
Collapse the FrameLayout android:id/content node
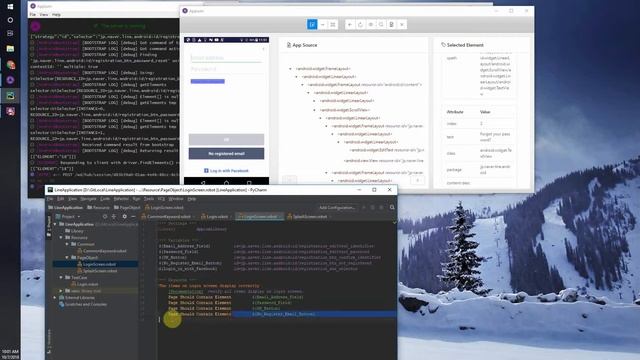303,84
